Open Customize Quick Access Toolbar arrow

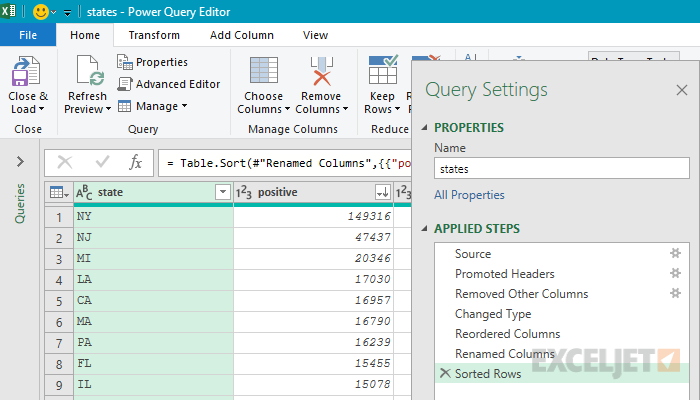[67, 12]
